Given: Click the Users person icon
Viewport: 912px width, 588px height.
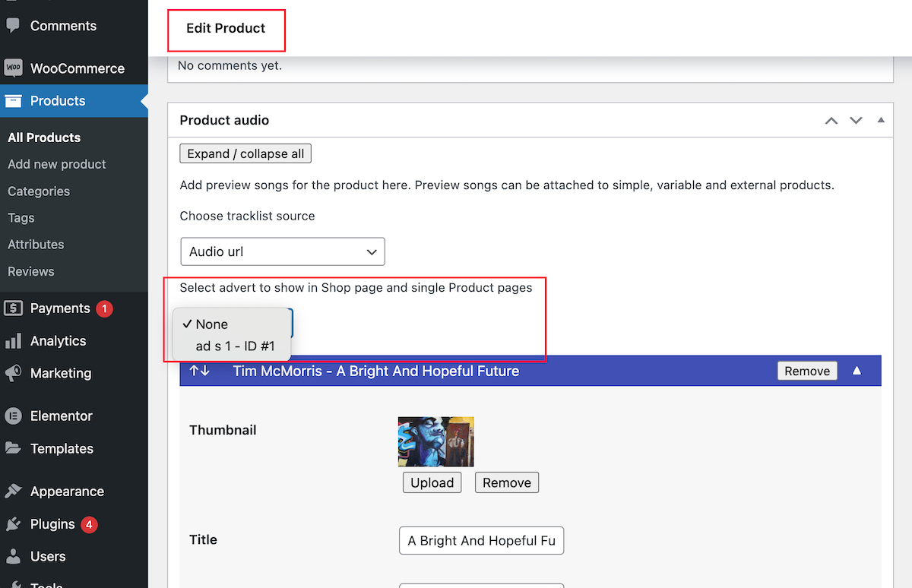Looking at the screenshot, I should (13, 557).
